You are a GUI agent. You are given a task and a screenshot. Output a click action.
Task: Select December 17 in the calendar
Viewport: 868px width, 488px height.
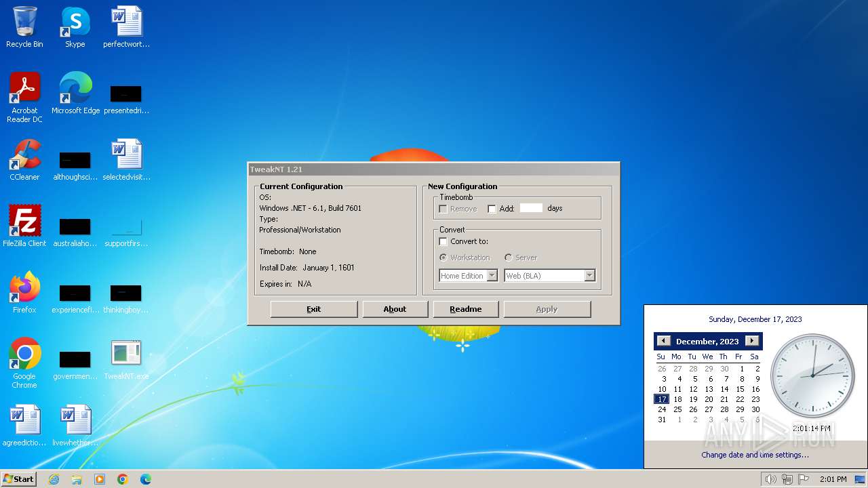[x=661, y=399]
